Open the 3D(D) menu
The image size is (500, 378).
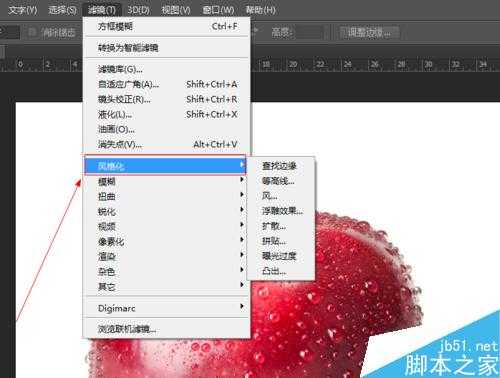139,10
